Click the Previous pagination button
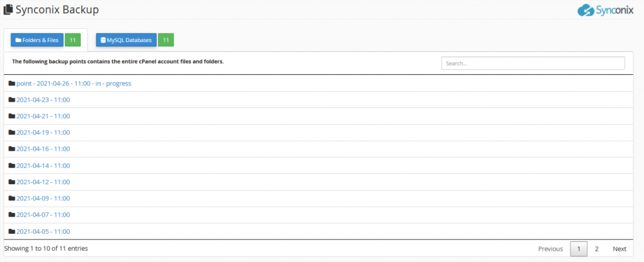This screenshot has height=262, width=644. coord(550,249)
